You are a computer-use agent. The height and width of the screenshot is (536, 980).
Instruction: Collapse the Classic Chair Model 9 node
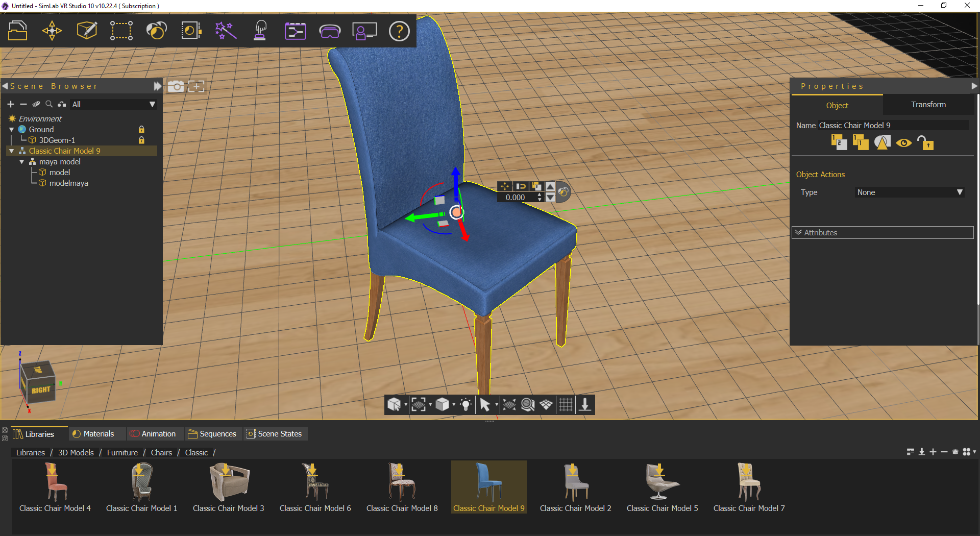coord(11,151)
